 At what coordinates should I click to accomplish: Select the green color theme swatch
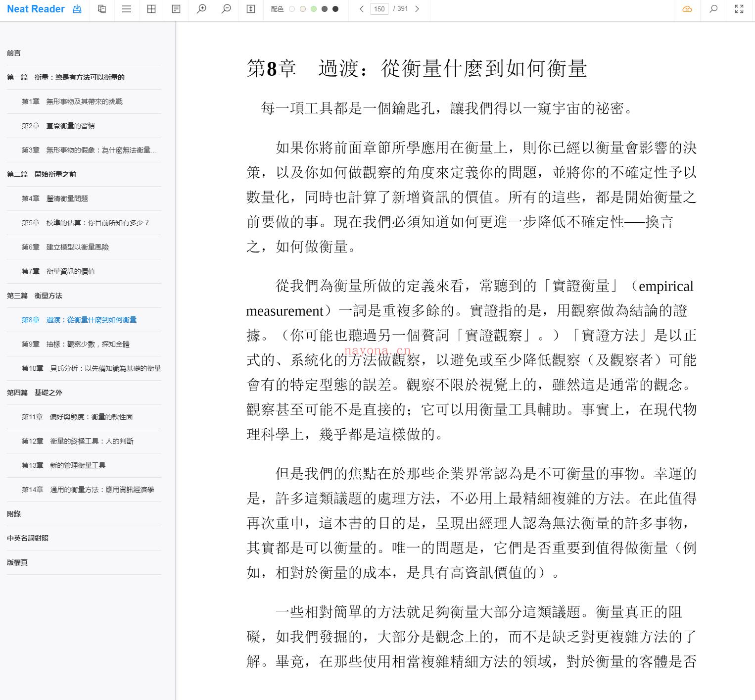tap(314, 9)
